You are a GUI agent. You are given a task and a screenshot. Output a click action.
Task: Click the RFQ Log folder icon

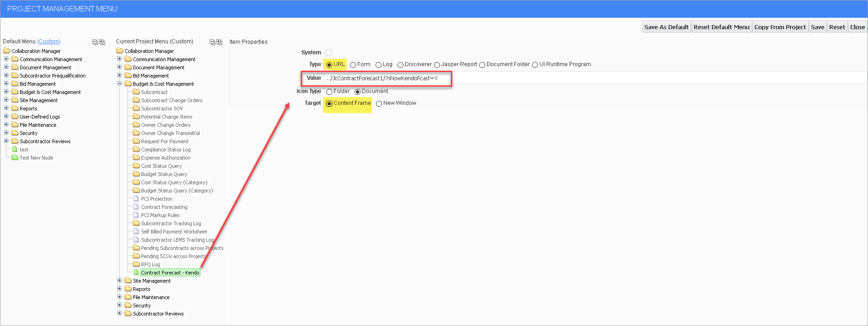pyautogui.click(x=136, y=264)
